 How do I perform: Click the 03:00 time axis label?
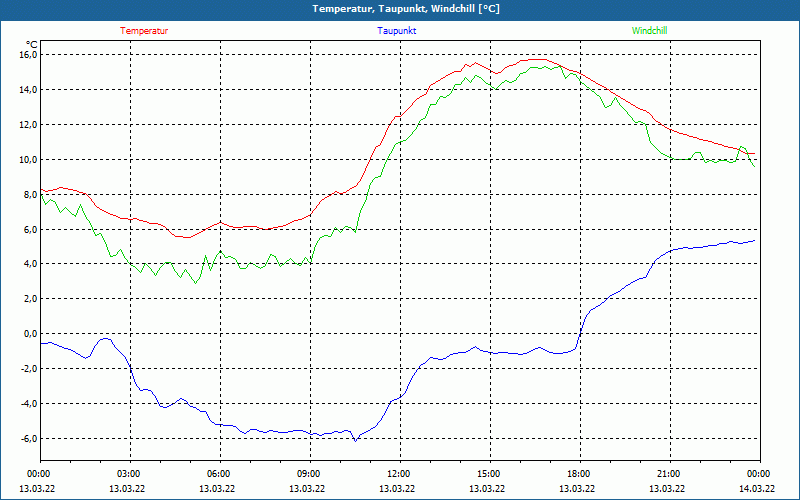coord(131,474)
